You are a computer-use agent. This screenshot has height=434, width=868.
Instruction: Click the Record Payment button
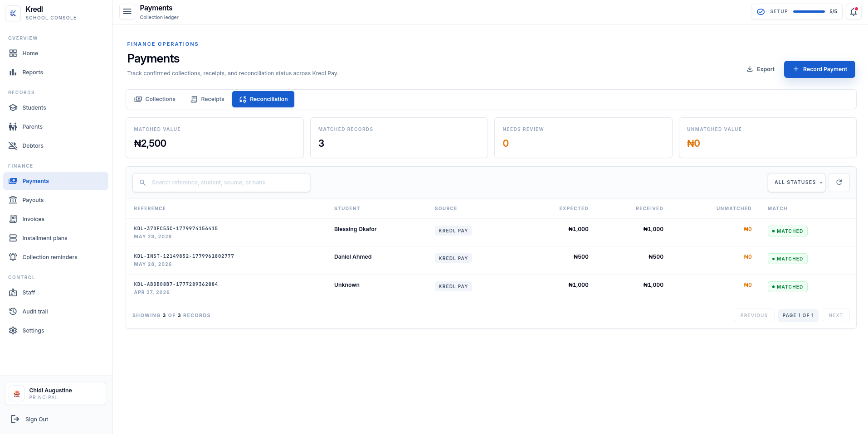(819, 69)
